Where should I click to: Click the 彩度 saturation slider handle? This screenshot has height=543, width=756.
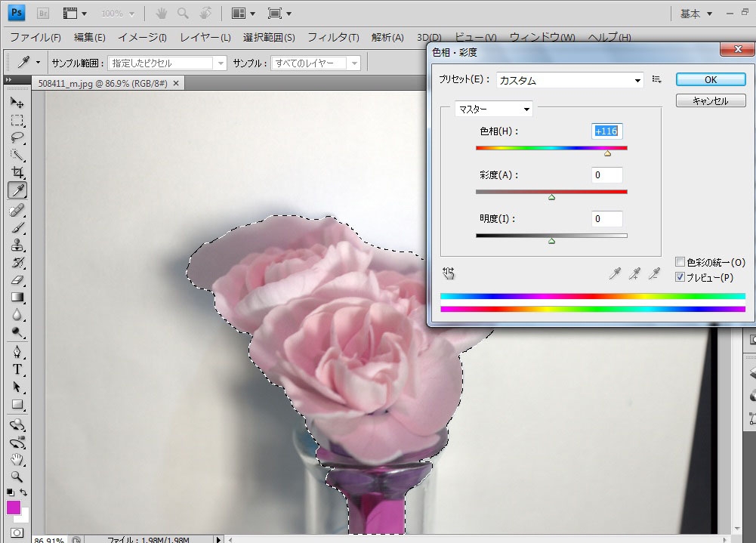click(x=551, y=197)
